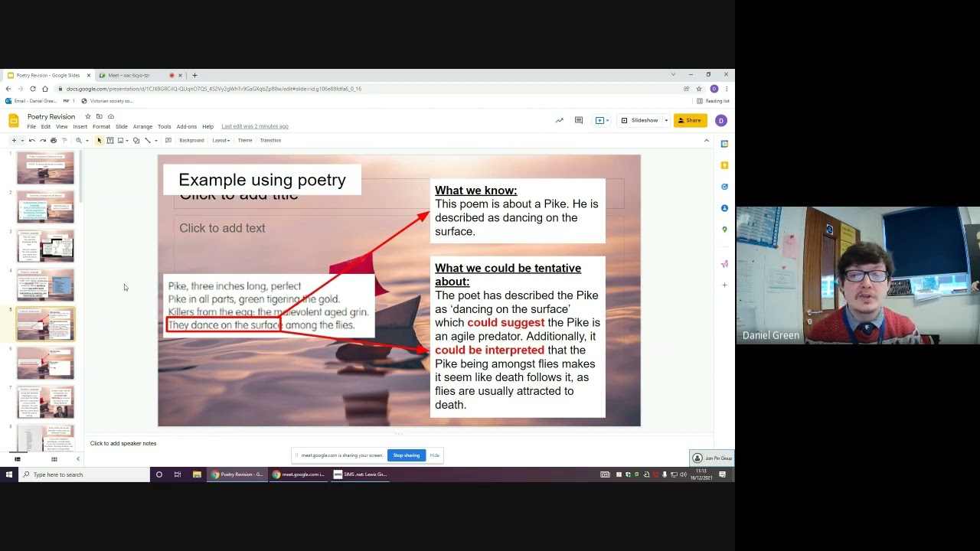Open the Calendar side panel icon
This screenshot has height=551, width=980.
point(724,144)
